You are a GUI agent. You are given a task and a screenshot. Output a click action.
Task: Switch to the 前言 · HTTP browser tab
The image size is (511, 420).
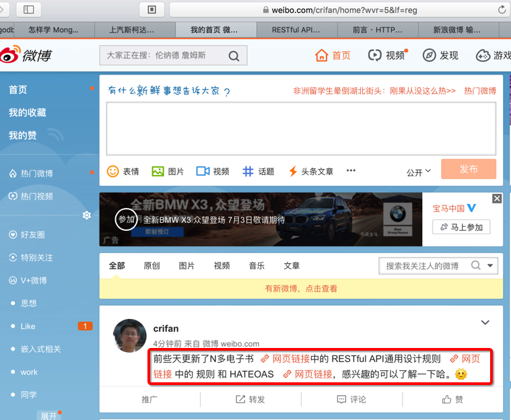[378, 30]
